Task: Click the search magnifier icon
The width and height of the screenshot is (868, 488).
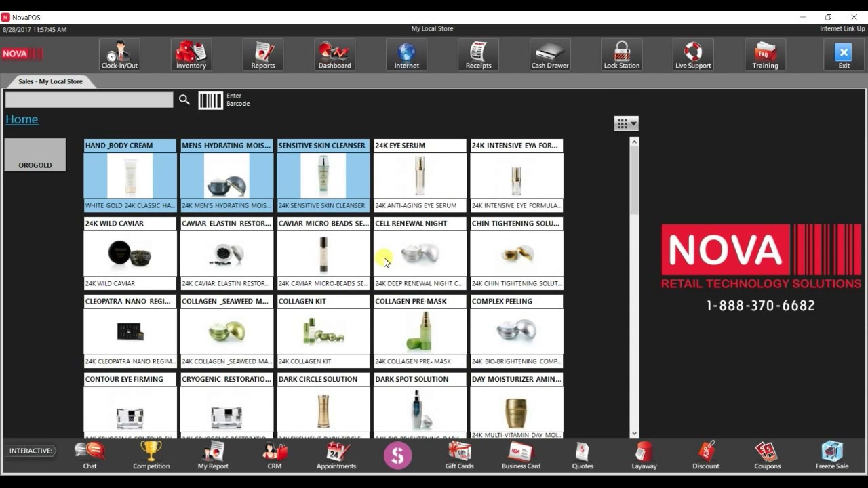Action: (x=184, y=100)
